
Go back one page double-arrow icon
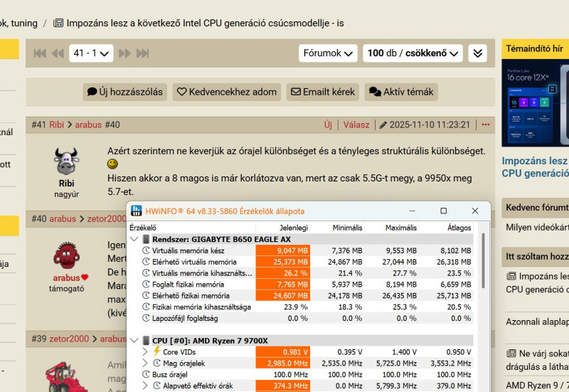58,53
